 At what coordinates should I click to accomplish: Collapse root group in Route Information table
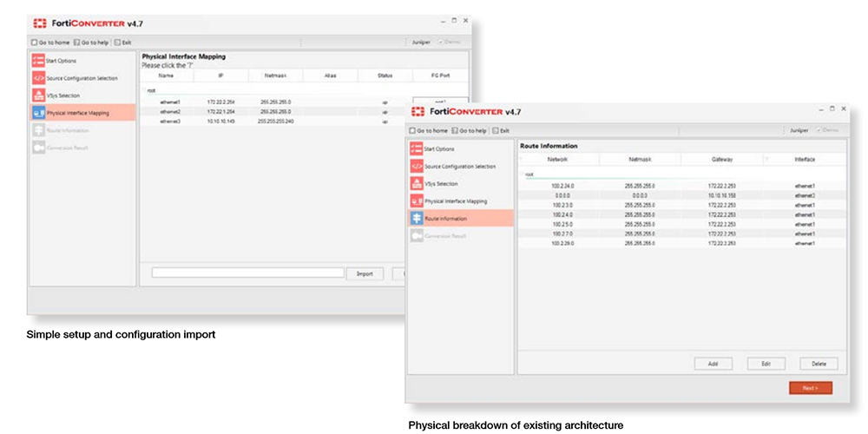(x=522, y=174)
